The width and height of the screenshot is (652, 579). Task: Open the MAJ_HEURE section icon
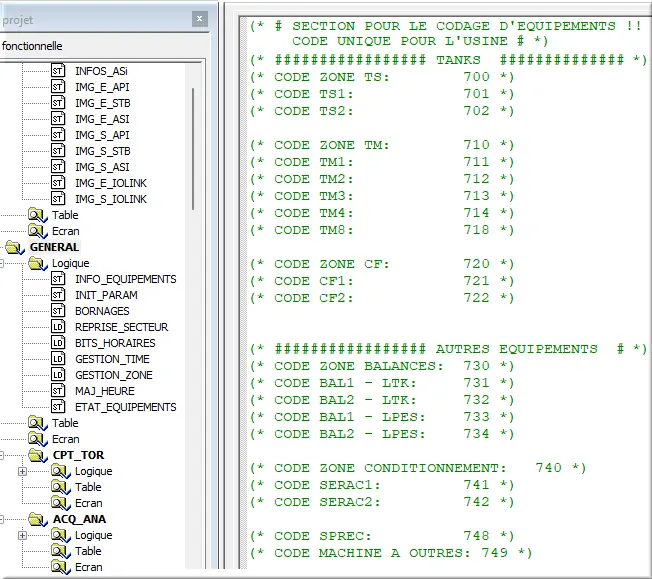(x=58, y=391)
